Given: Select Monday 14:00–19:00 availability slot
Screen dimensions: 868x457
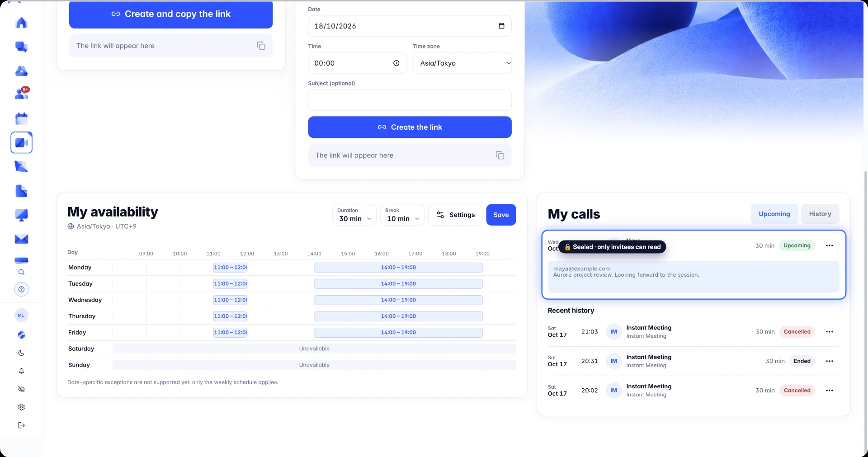Looking at the screenshot, I should [398, 268].
